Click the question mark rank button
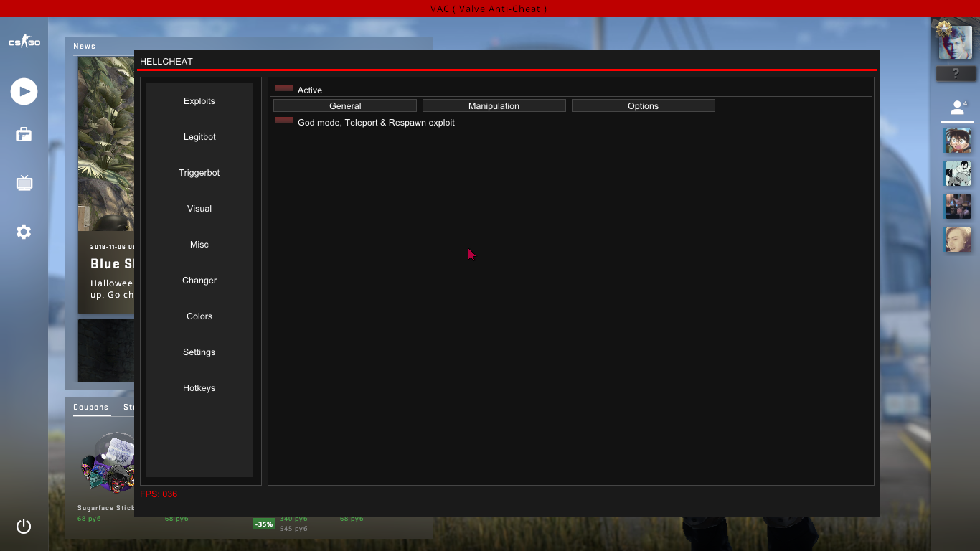 [956, 73]
